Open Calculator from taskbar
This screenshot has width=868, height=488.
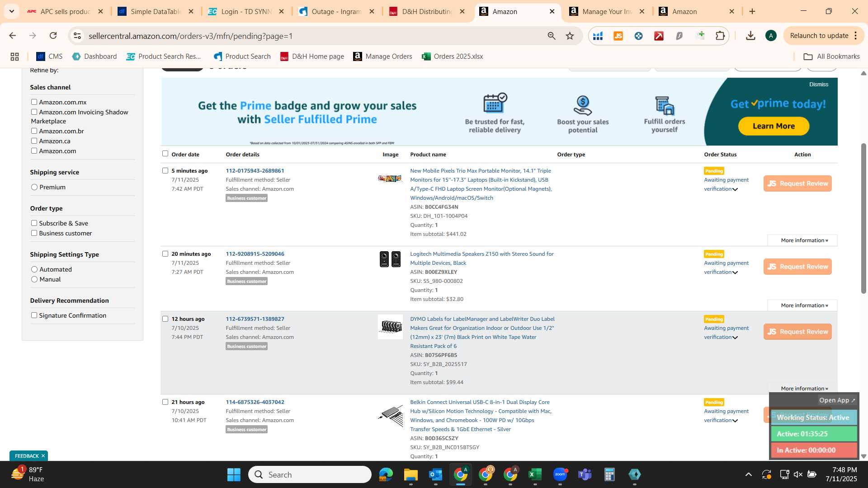coord(609,474)
